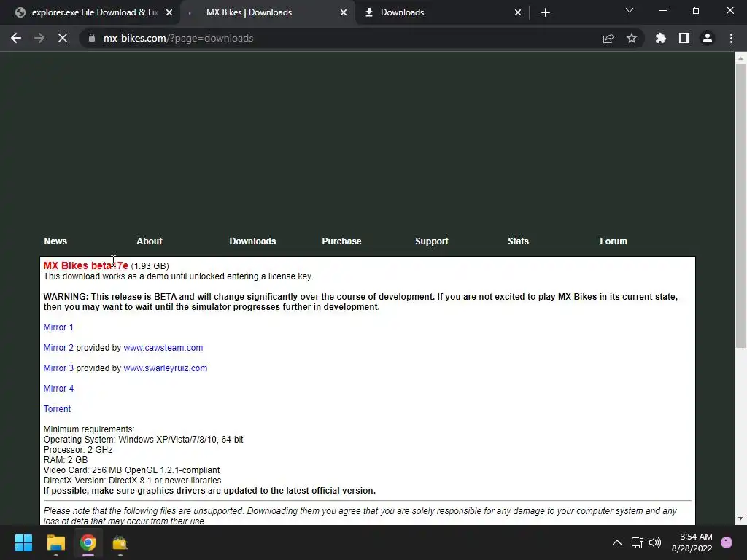The image size is (747, 560).
Task: Toggle the browser side panel
Action: (x=684, y=38)
